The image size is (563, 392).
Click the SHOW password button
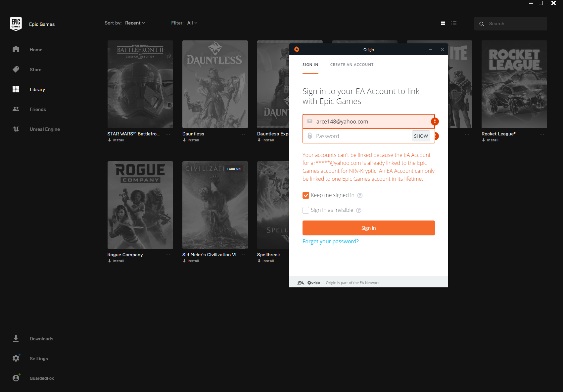coord(421,136)
